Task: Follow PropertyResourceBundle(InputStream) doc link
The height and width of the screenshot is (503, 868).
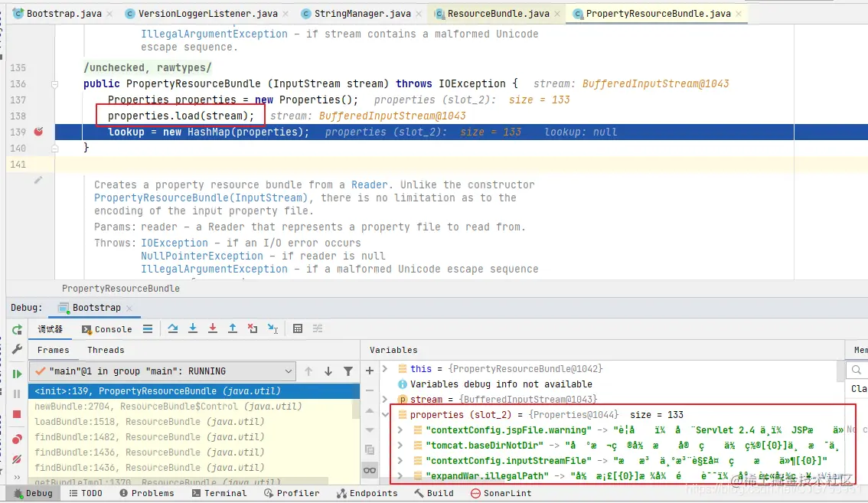Action: click(201, 198)
